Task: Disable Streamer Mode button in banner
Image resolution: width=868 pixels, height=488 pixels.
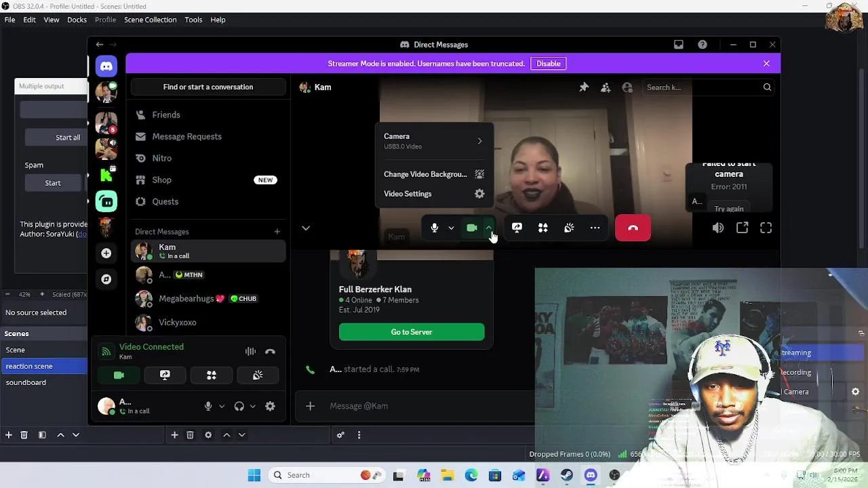Action: pyautogui.click(x=549, y=64)
